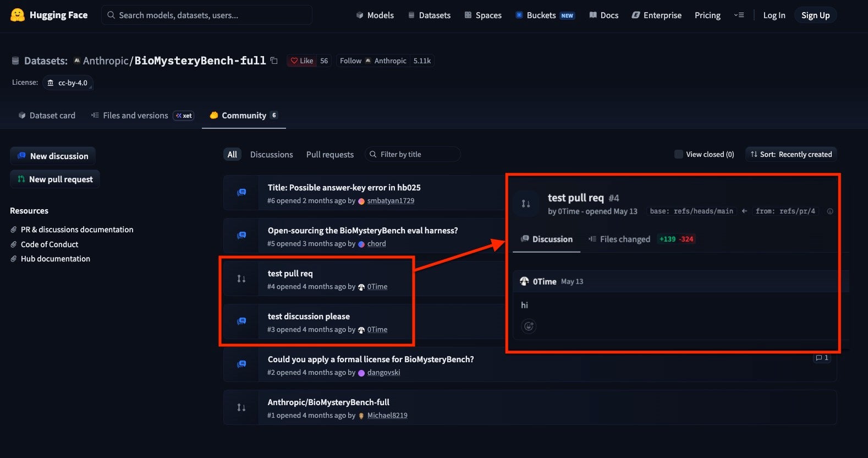Open Docs in the top navigation
Viewport: 868px width, 458px height.
pos(604,15)
